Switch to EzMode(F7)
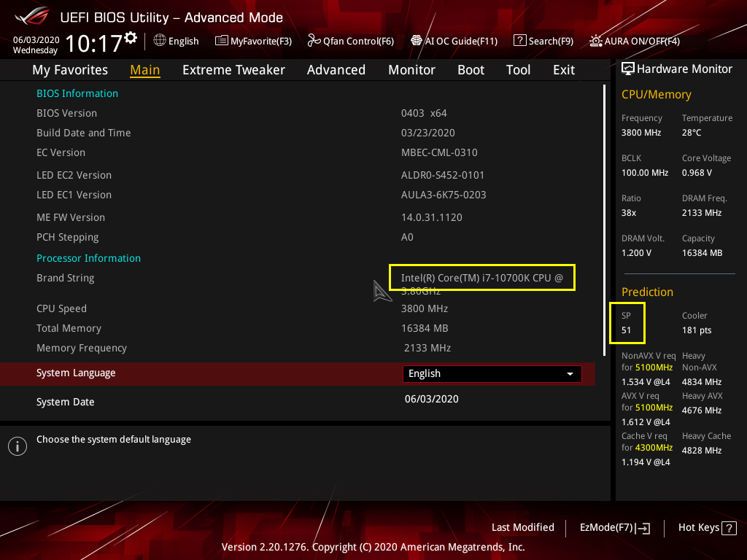 coord(614,528)
